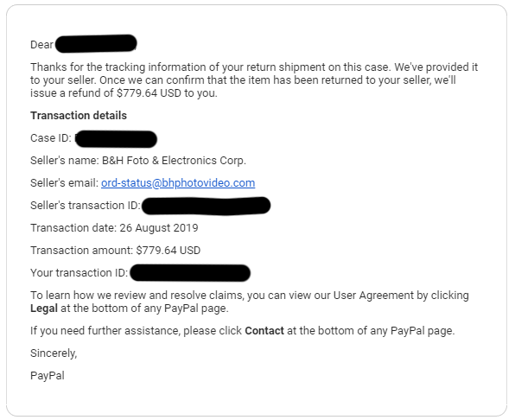
Task: Click the Transaction details heading
Action: (79, 116)
